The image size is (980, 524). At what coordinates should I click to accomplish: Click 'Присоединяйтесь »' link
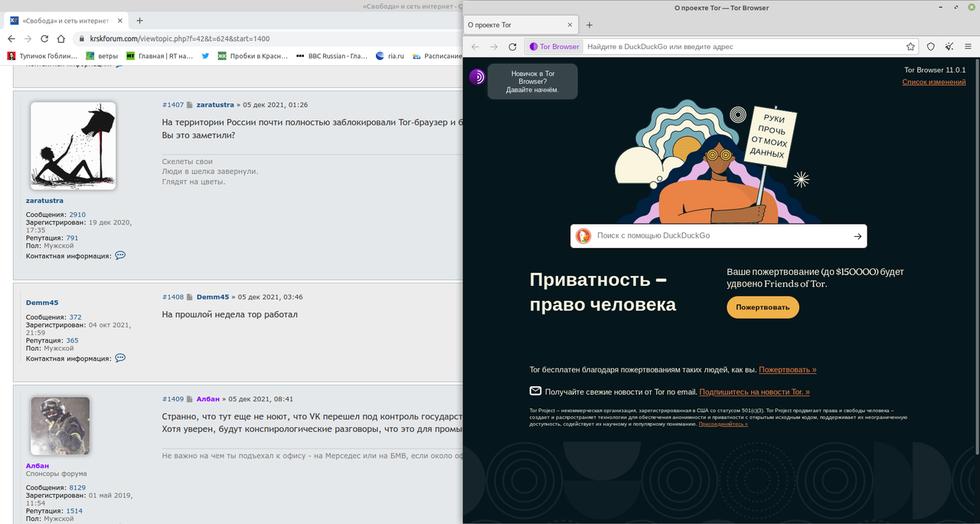coord(723,424)
